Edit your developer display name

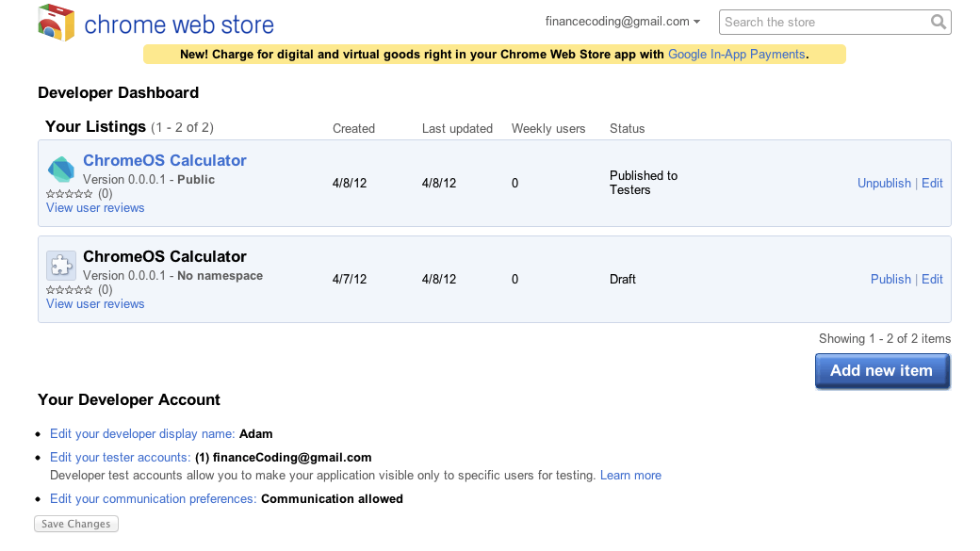pos(142,433)
